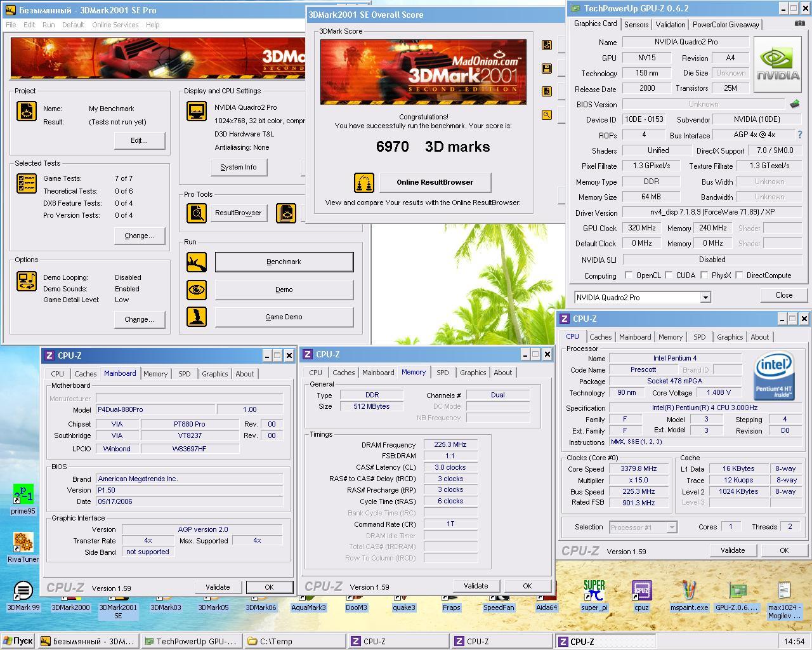812x650 pixels.
Task: Switch to Caches tab in CPU-Z processor window
Action: pyautogui.click(x=600, y=337)
